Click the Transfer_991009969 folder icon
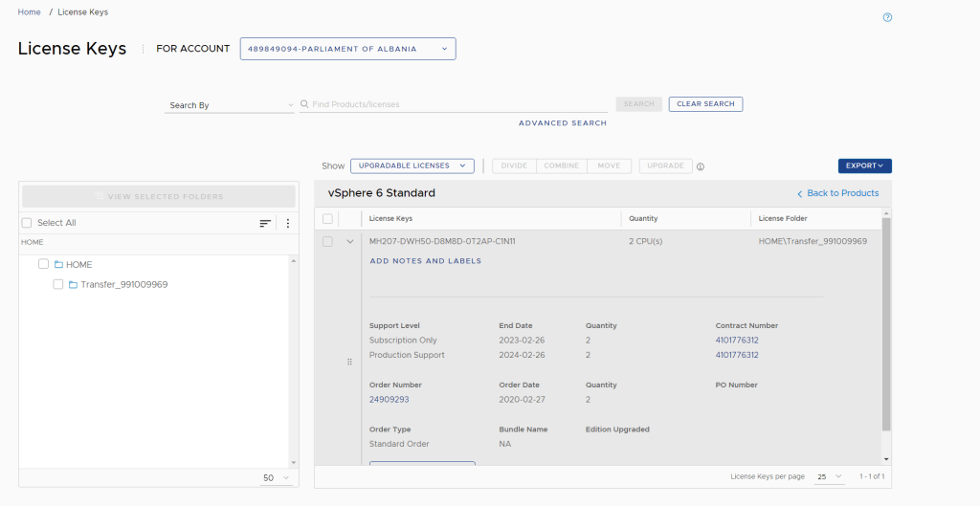Screen dimensions: 980x506 pos(73,285)
